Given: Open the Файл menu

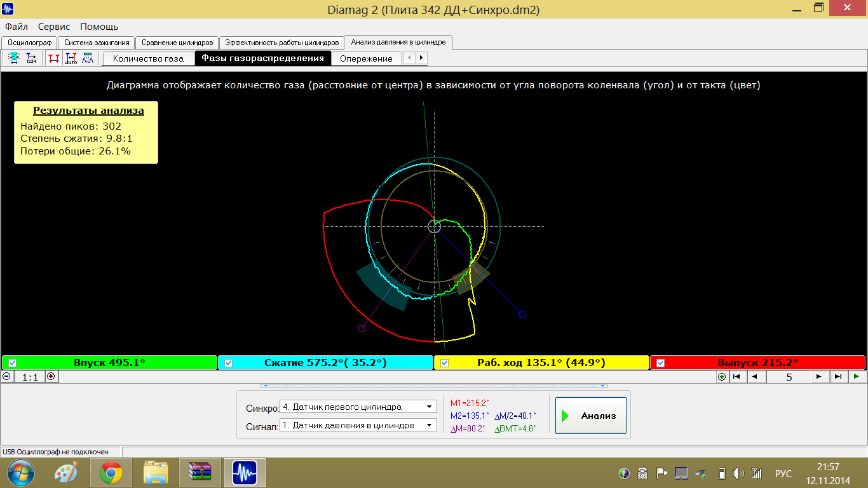Looking at the screenshot, I should (17, 27).
